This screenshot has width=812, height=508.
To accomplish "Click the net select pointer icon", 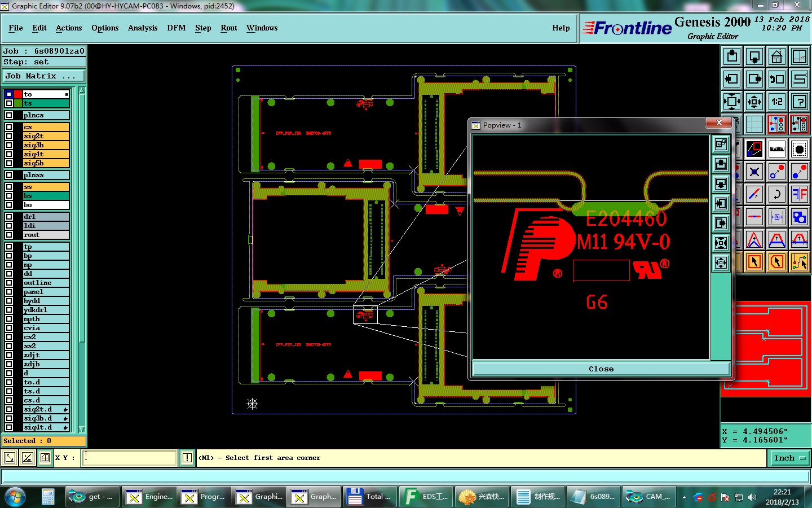I will 800,262.
